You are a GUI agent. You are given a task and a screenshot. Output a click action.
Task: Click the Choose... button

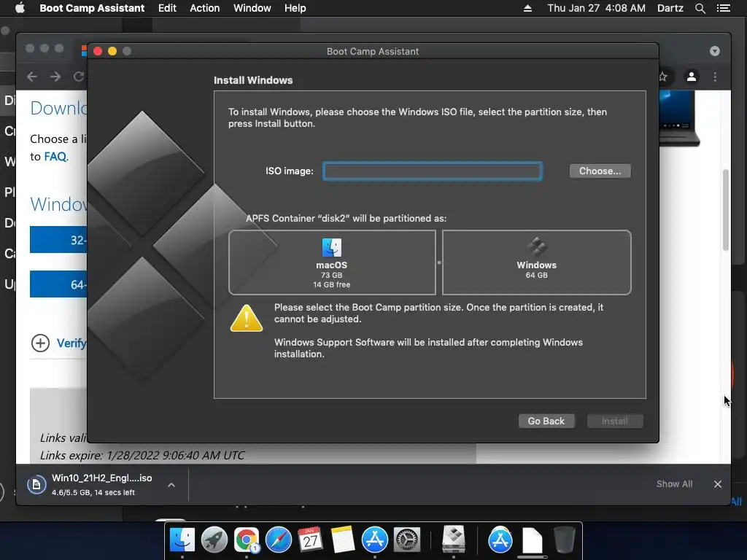(600, 171)
